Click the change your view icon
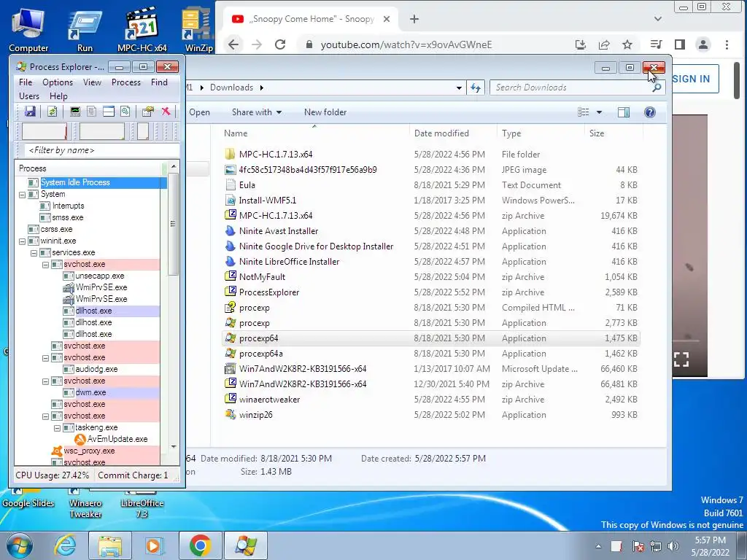747x560 pixels. coord(583,112)
